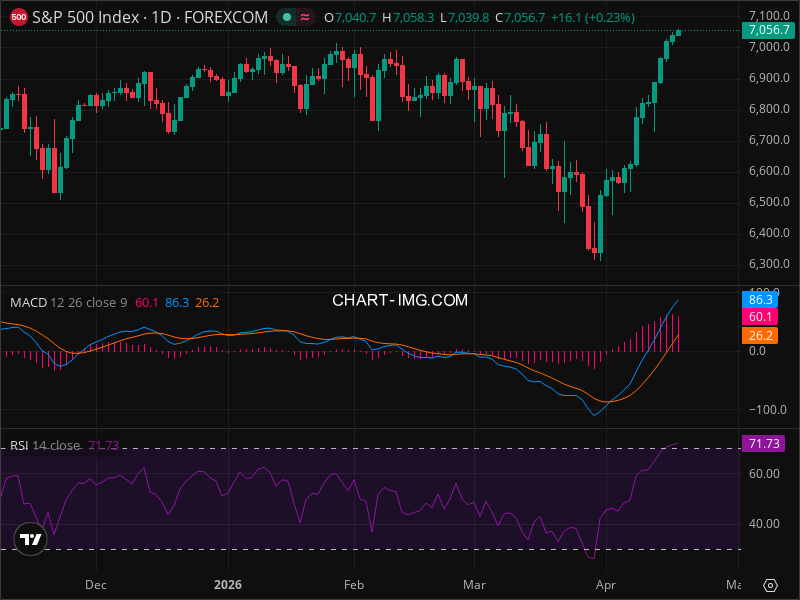The height and width of the screenshot is (600, 800).
Task: Click the blue MACD line peak
Action: pyautogui.click(x=678, y=301)
